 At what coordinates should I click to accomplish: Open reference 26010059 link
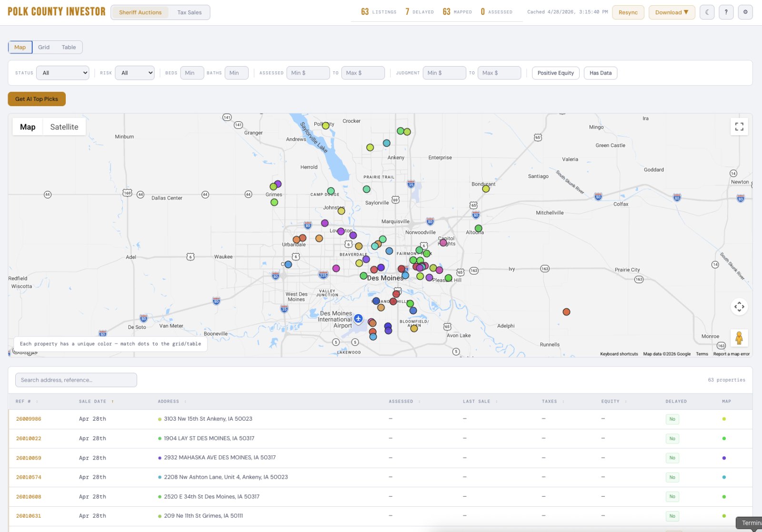tap(29, 458)
